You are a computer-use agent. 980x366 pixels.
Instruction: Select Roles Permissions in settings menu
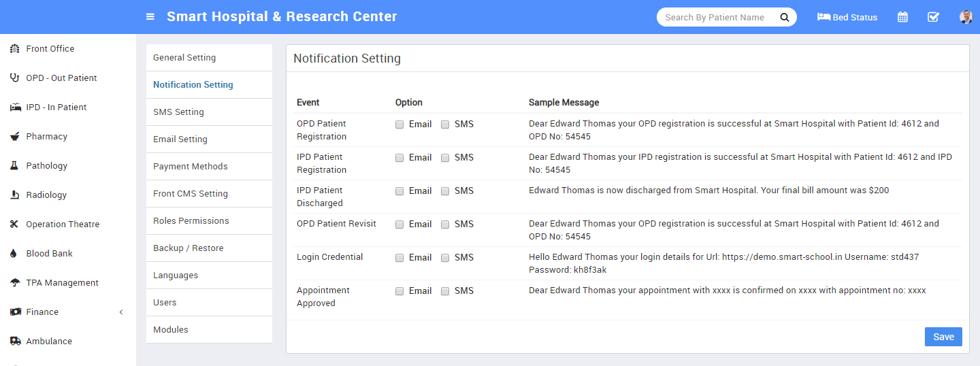tap(209, 221)
